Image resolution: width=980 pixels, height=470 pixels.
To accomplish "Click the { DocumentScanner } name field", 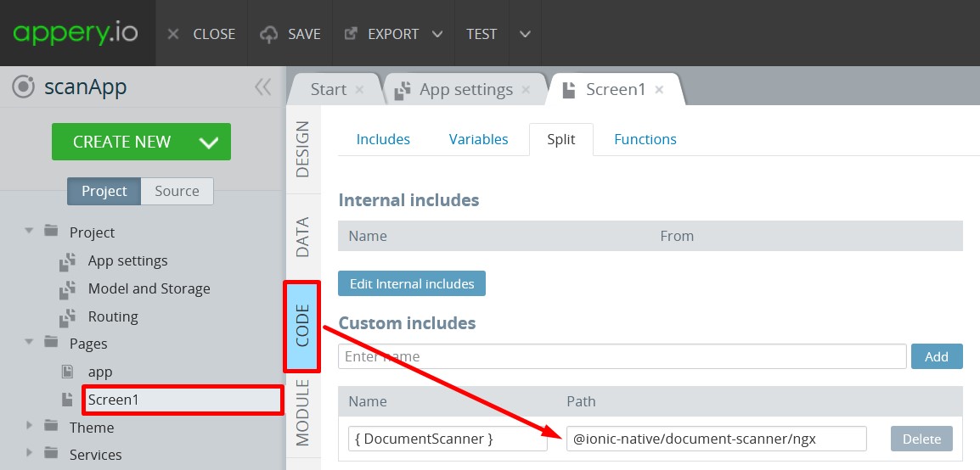I will tap(448, 439).
